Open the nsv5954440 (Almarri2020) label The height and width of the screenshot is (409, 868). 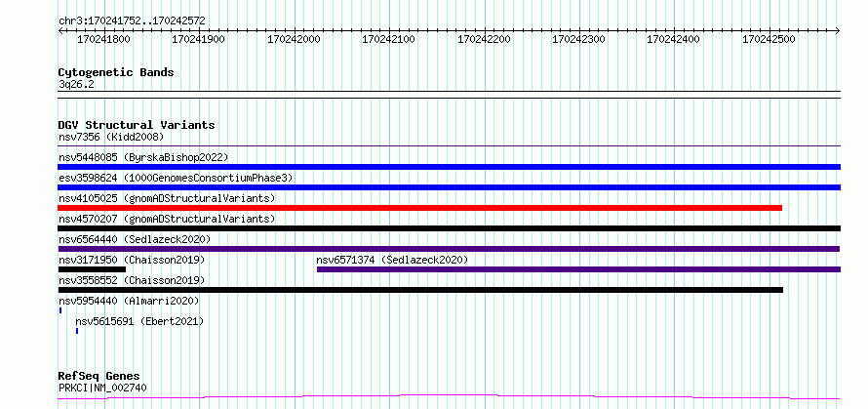pos(129,301)
